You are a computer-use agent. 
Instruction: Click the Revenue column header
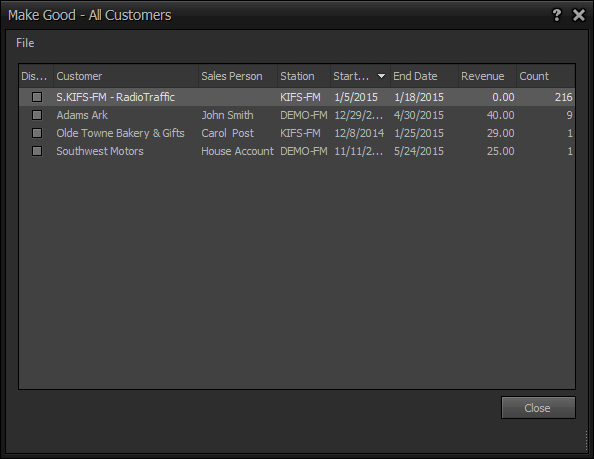(488, 76)
